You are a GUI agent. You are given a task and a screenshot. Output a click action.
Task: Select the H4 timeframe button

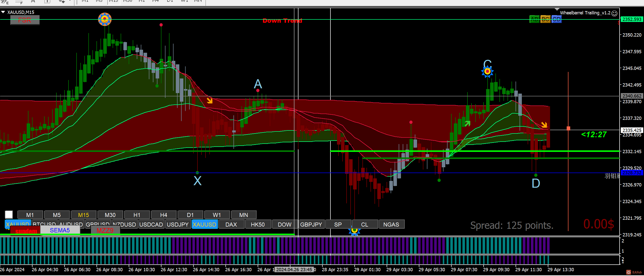tap(163, 215)
